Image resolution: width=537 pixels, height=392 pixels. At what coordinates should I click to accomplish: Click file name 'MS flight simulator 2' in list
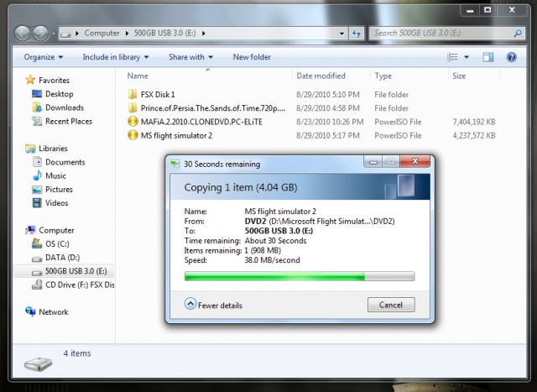coord(176,136)
